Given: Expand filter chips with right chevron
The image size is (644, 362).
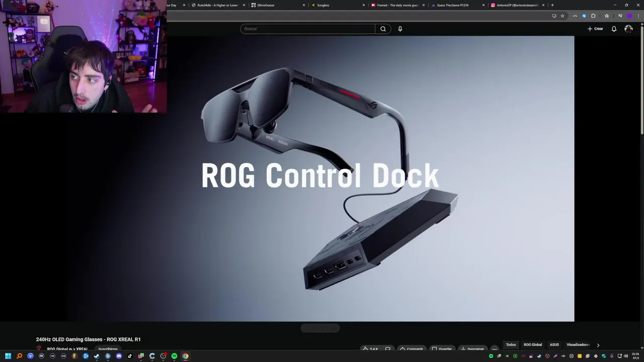Looking at the screenshot, I should 598,345.
